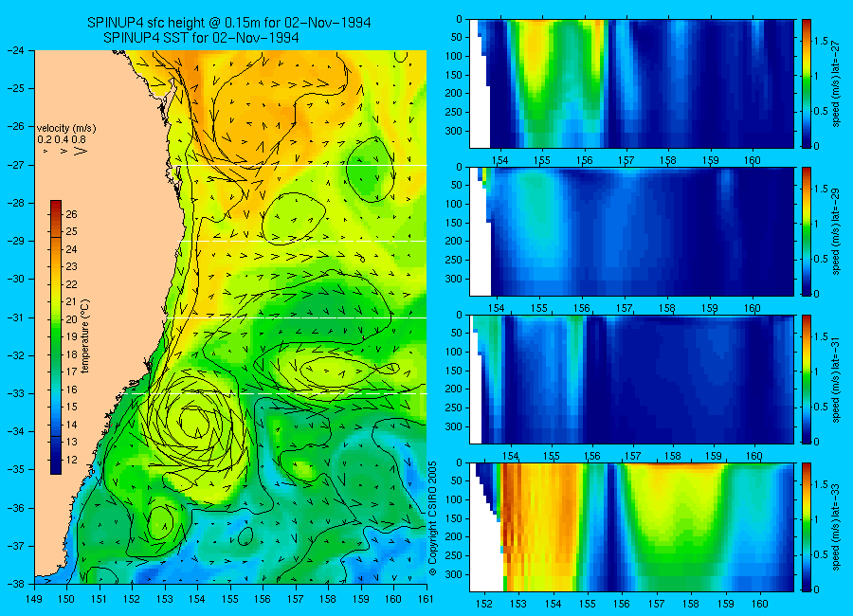Click the subtitle 'SPINUP4 SST for 02-Nov-1994'
Screen dimensions: 853x616
(x=201, y=38)
